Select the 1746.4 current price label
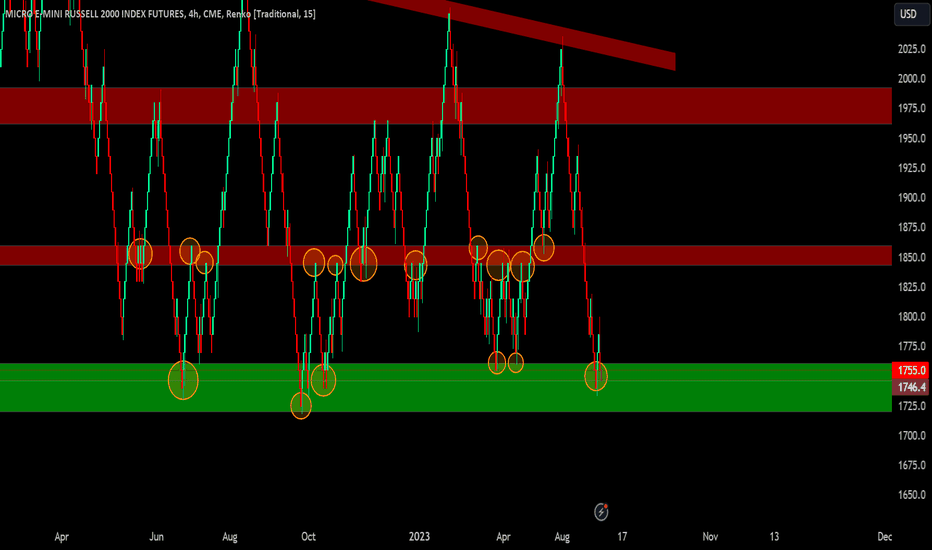Image resolution: width=932 pixels, height=550 pixels. pos(911,387)
